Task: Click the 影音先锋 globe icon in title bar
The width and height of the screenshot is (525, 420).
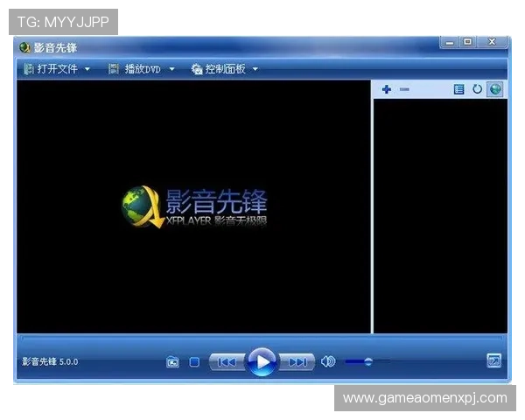Action: [x=24, y=48]
